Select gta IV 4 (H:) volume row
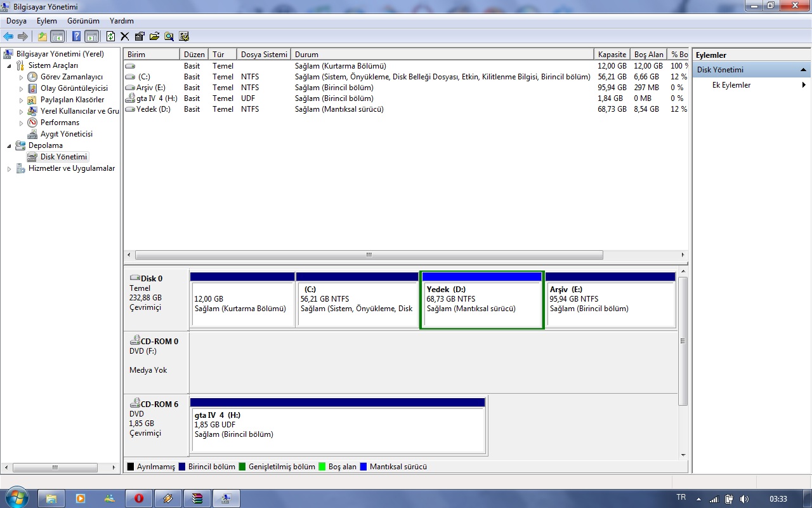Screen dimensions: 812x508 (x=406, y=98)
